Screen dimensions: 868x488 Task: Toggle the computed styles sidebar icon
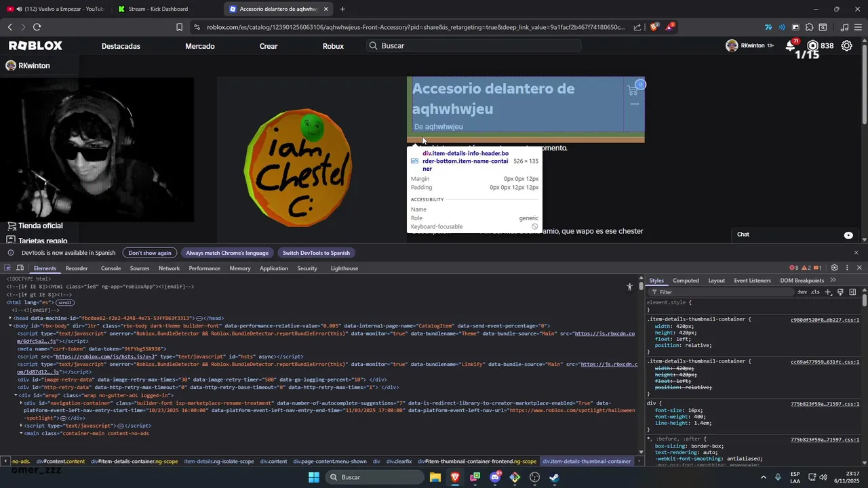tap(852, 292)
